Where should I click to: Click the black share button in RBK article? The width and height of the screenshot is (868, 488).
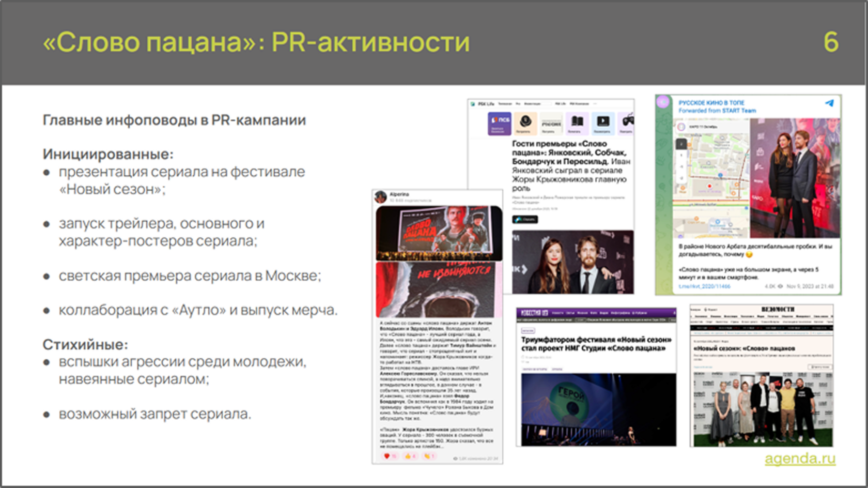pos(525,219)
